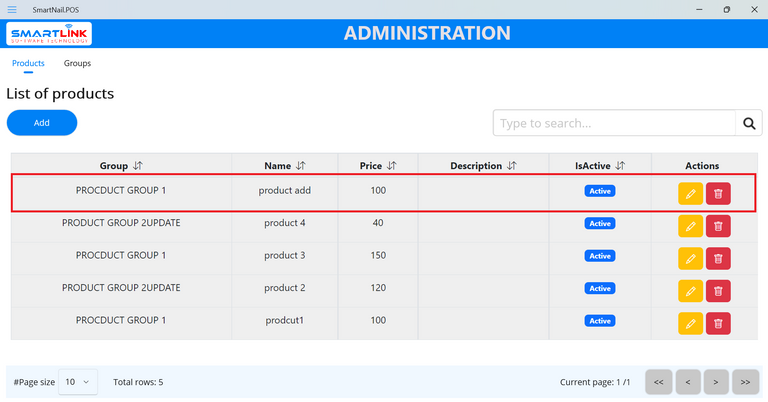Delete the 'product add' row
This screenshot has height=402, width=768.
718,193
